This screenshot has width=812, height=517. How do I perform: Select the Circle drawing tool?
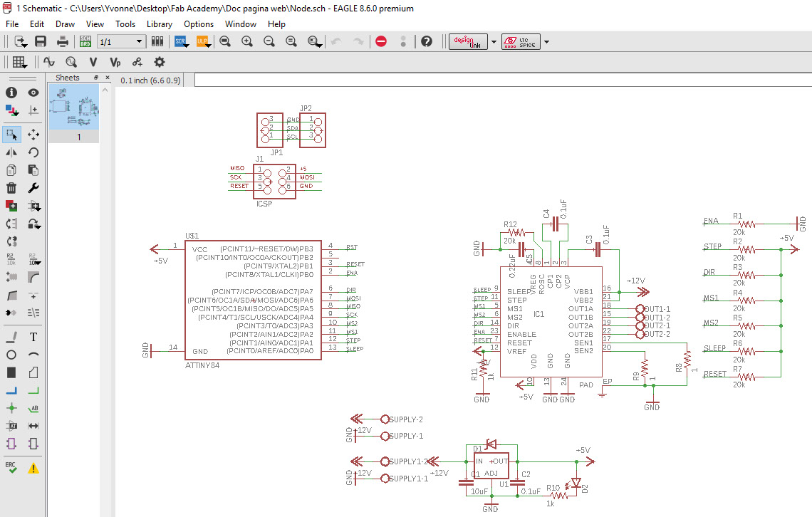(x=11, y=355)
